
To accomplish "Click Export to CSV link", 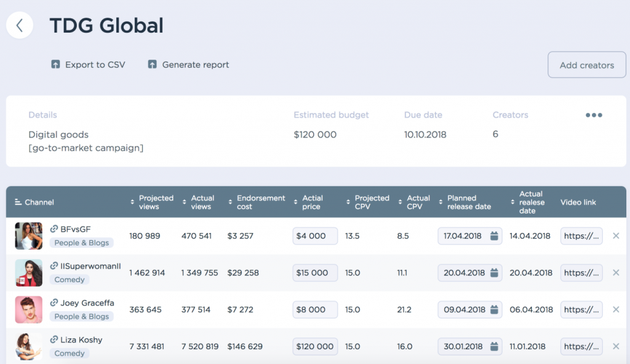I will pyautogui.click(x=95, y=65).
